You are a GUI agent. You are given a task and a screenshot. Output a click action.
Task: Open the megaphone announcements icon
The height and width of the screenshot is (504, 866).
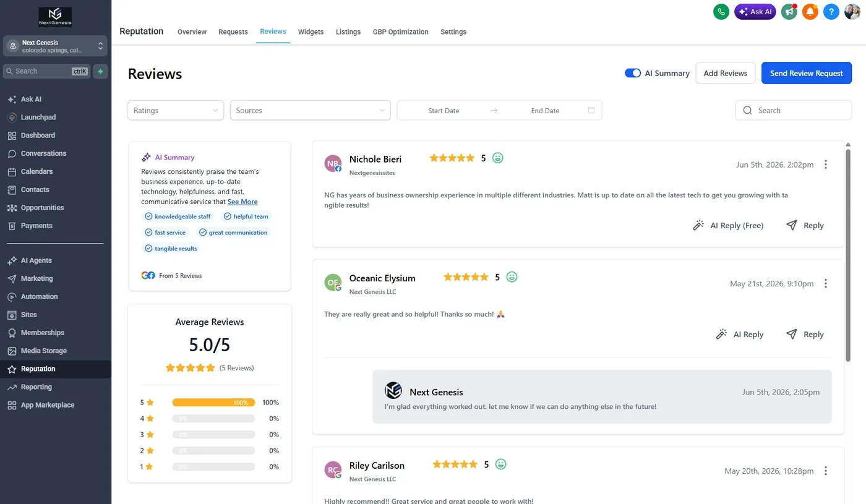coord(789,12)
